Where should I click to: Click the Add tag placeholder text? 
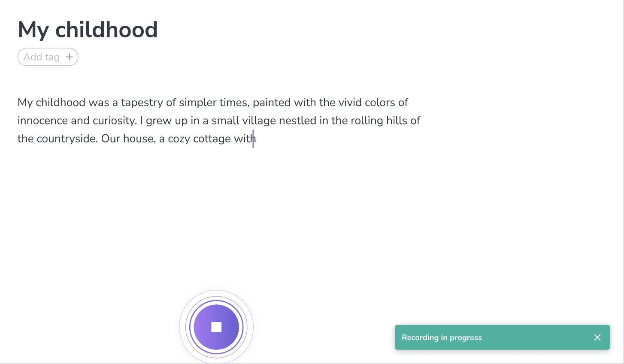[x=41, y=57]
